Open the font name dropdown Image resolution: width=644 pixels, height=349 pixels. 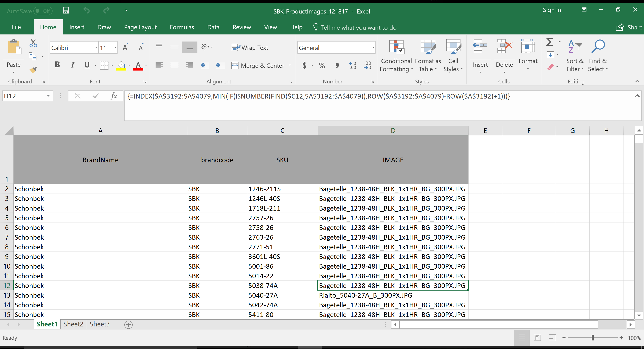[96, 48]
